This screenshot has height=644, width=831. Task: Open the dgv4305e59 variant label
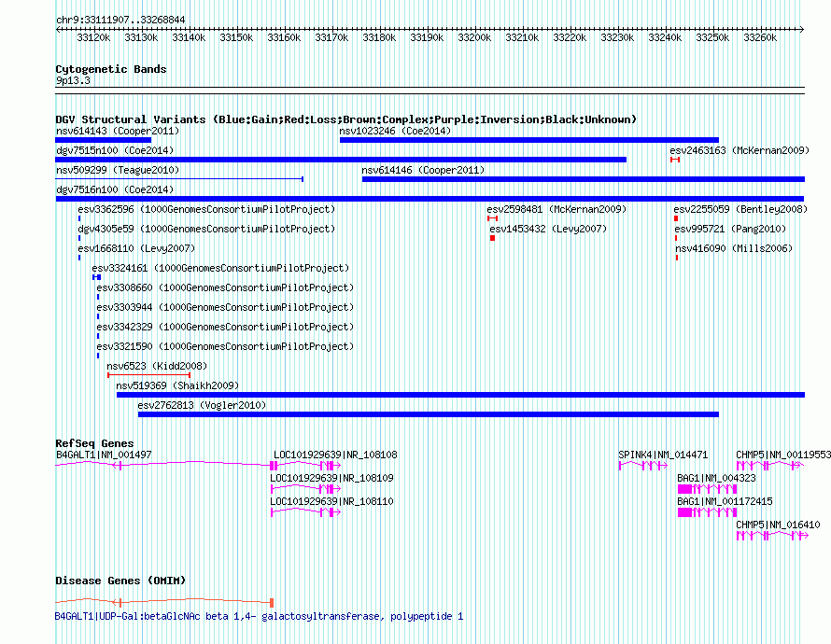coord(206,229)
